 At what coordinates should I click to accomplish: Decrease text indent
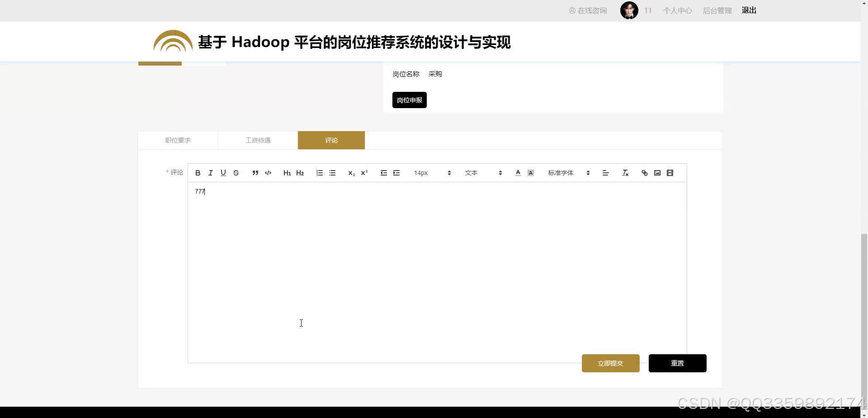point(384,173)
